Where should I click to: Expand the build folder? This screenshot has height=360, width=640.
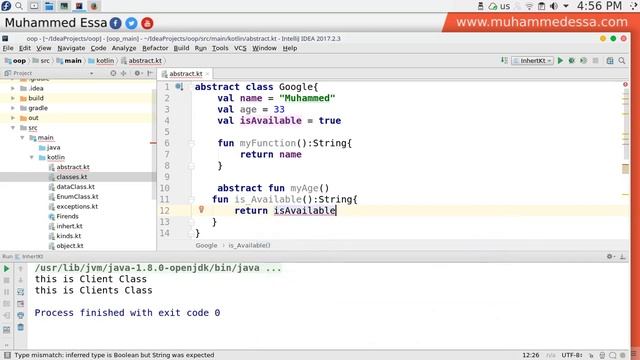pyautogui.click(x=13, y=98)
